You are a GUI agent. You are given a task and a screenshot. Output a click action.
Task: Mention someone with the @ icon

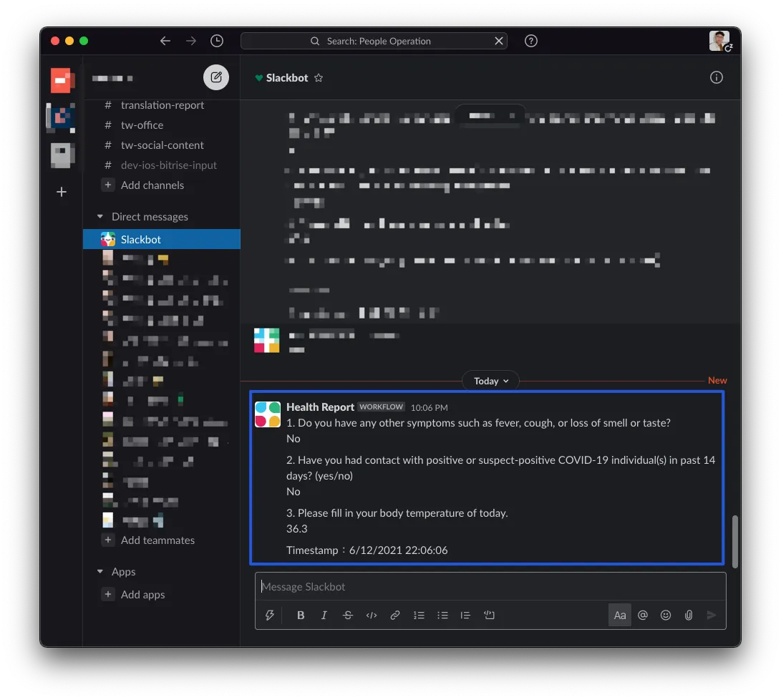(643, 615)
